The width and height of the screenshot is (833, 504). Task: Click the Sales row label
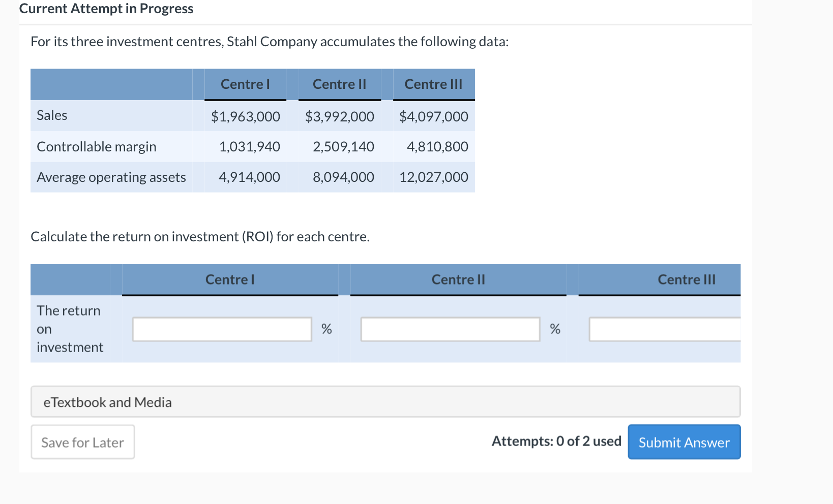click(51, 115)
